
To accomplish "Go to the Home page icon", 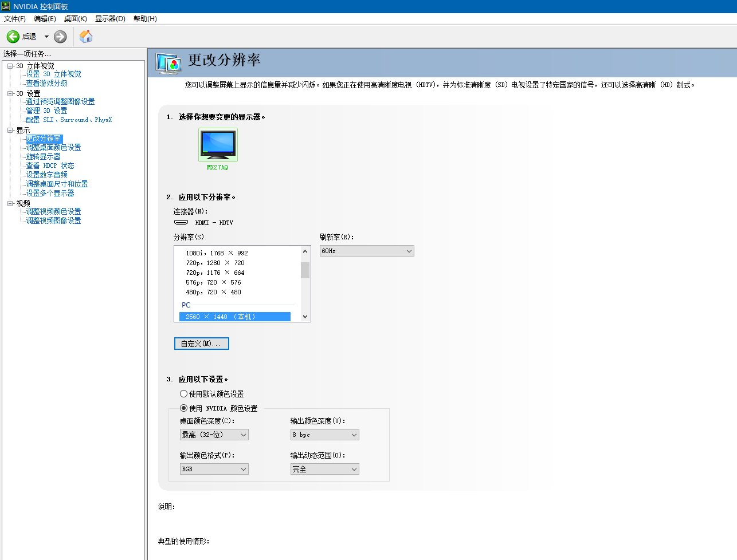I will coord(86,37).
